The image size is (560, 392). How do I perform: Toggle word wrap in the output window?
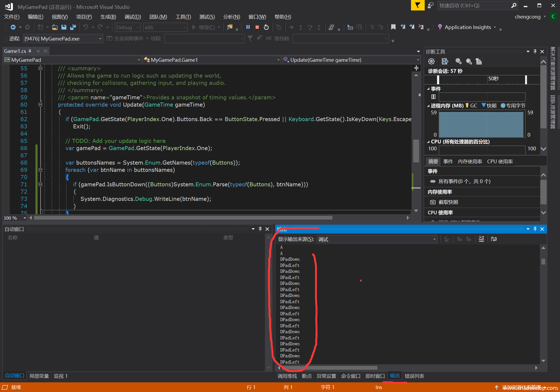[x=493, y=239]
